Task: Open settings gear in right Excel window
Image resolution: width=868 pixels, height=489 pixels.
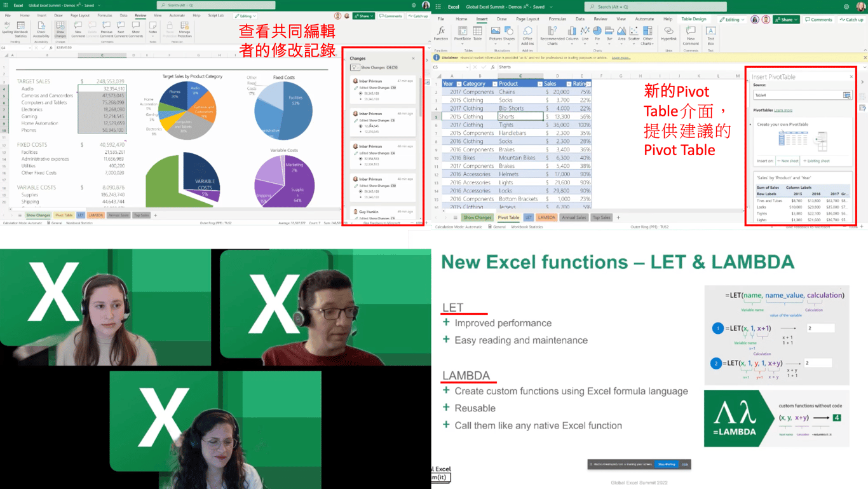Action: pyautogui.click(x=846, y=7)
